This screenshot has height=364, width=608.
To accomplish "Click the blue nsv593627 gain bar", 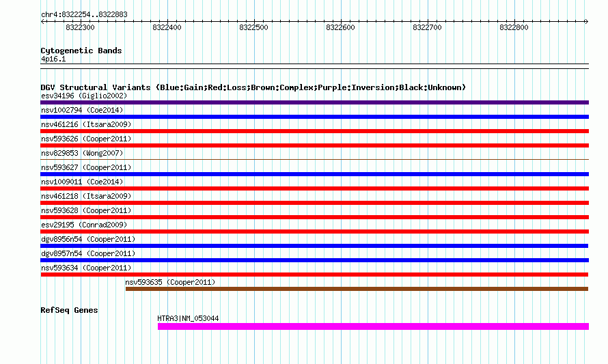I will coord(314,174).
